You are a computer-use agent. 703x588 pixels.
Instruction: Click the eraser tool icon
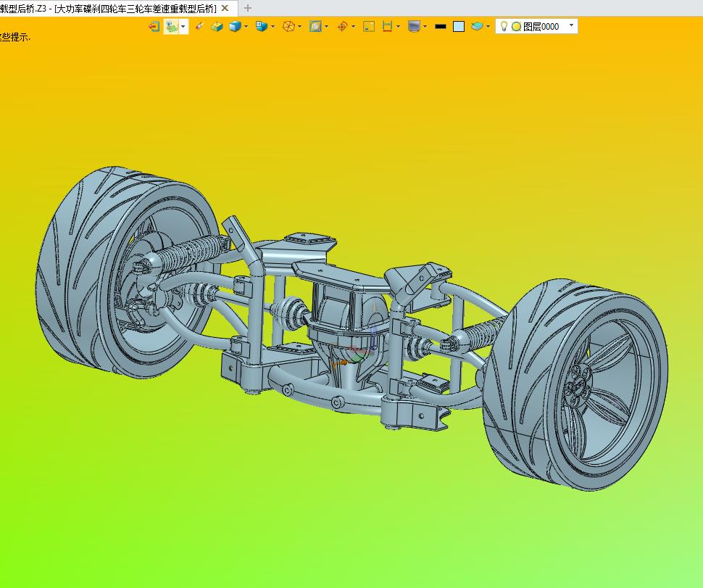pos(199,26)
